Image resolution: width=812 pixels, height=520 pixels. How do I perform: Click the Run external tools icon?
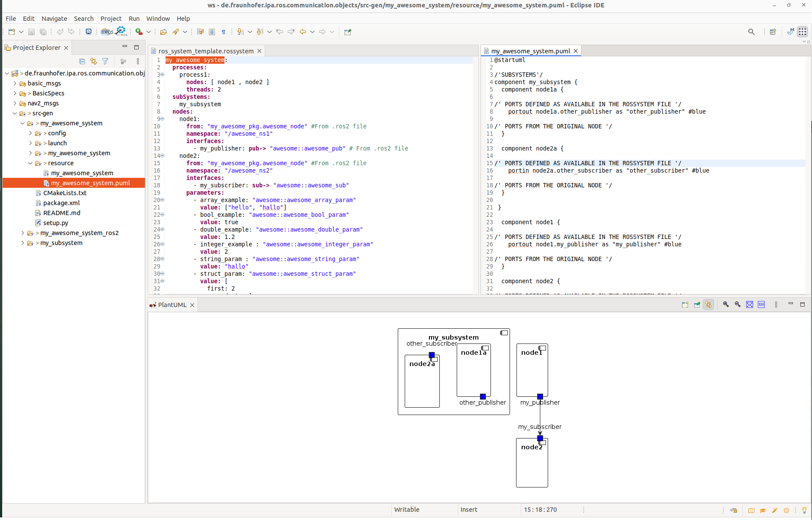point(139,32)
